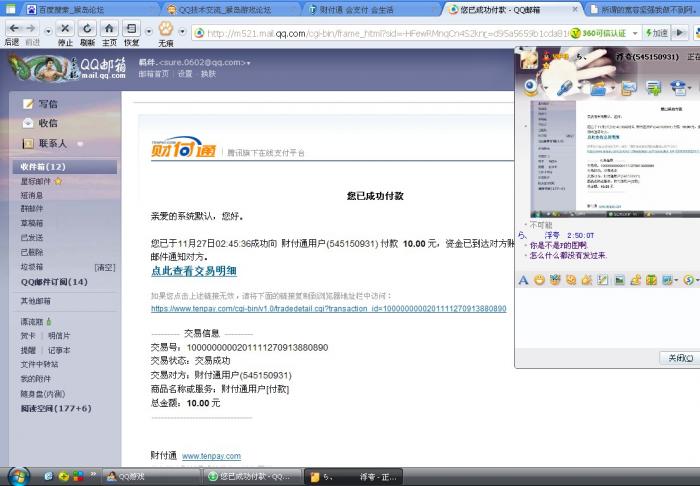Open 文件中转站

(39, 364)
